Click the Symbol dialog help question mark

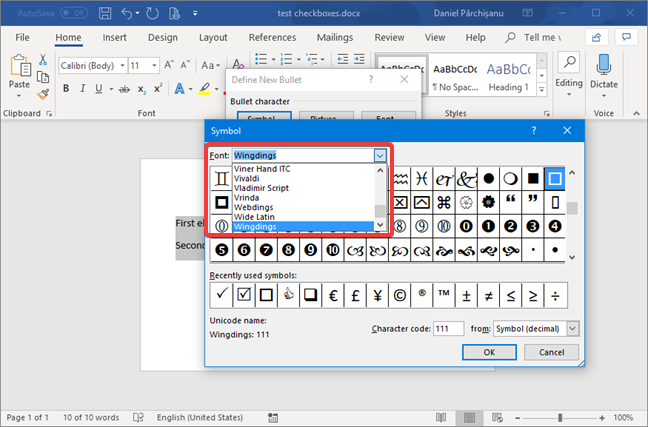tap(534, 131)
